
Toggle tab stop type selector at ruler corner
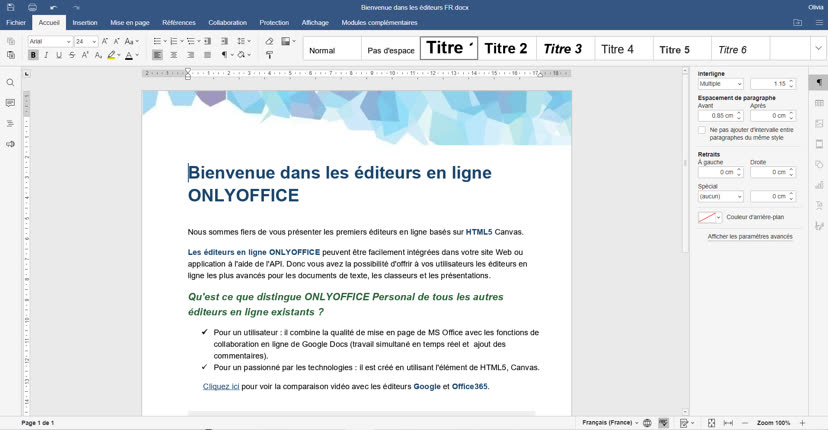[27, 74]
